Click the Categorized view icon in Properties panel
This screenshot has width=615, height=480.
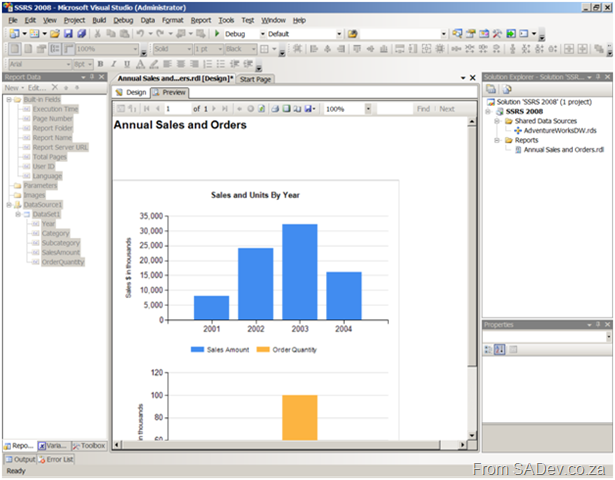(x=488, y=349)
